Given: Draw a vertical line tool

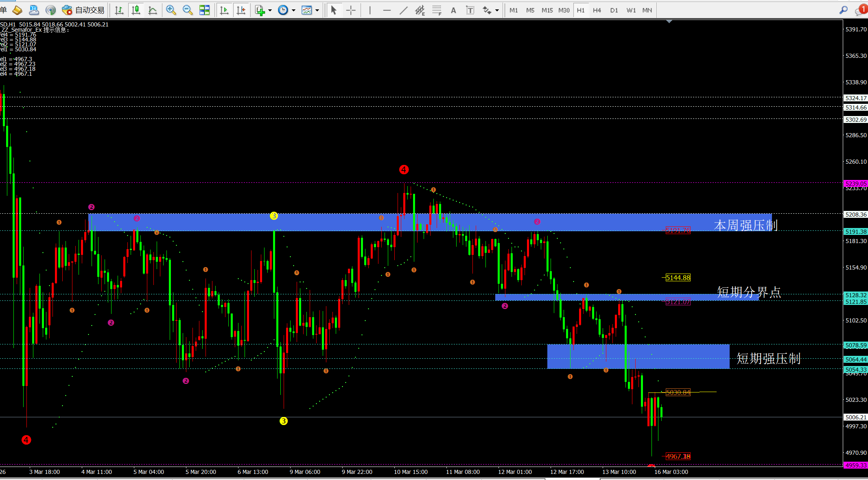Looking at the screenshot, I should pos(370,10).
